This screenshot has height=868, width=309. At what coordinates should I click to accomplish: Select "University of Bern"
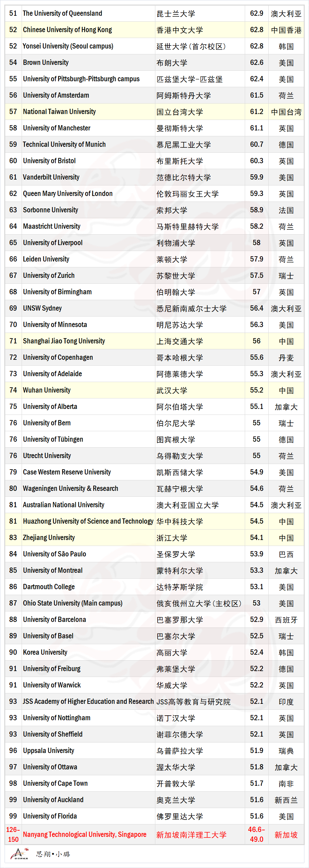click(x=47, y=423)
